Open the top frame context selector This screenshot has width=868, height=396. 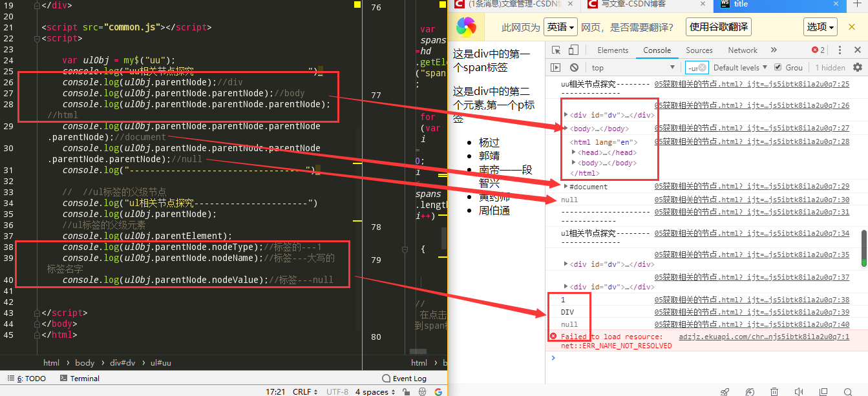point(630,67)
